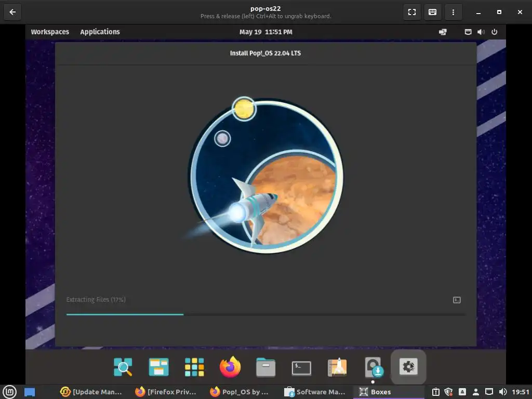Open Workspaces in Pop!_OS top bar
532x399 pixels.
(50, 32)
